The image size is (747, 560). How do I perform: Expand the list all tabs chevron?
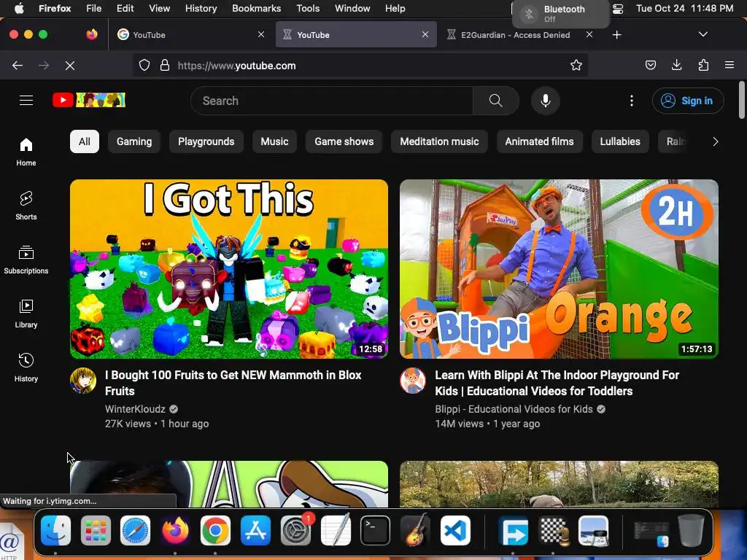[703, 34]
